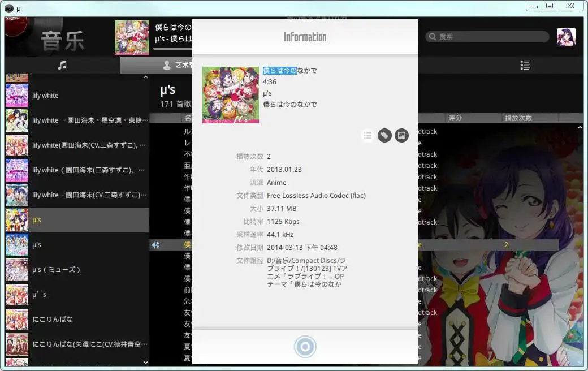The width and height of the screenshot is (588, 371).
Task: Click the list details icon in Information panel
Action: [367, 135]
